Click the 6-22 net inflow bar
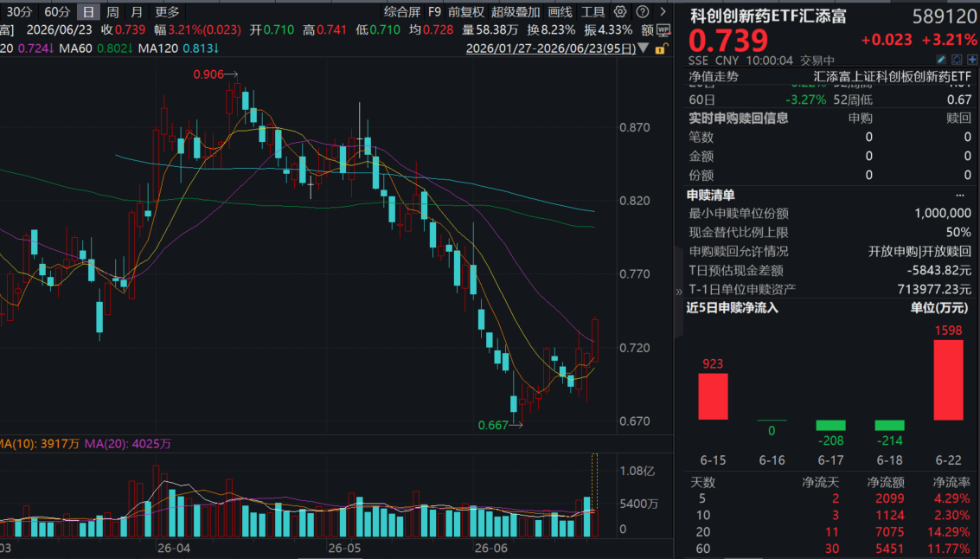The image size is (980, 559). point(948,380)
